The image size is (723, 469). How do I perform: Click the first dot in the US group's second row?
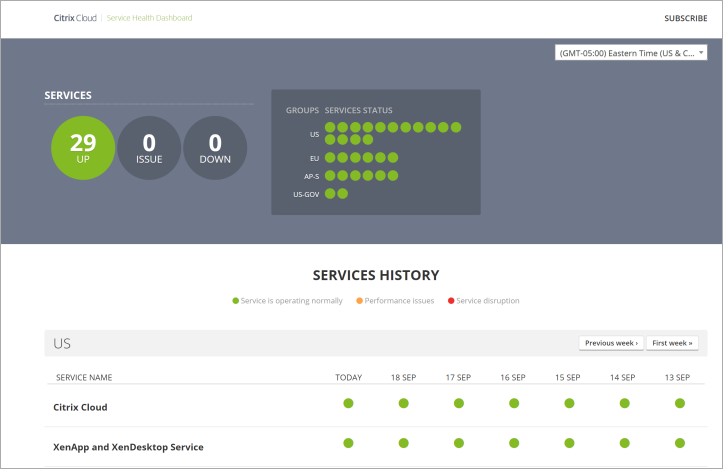330,139
